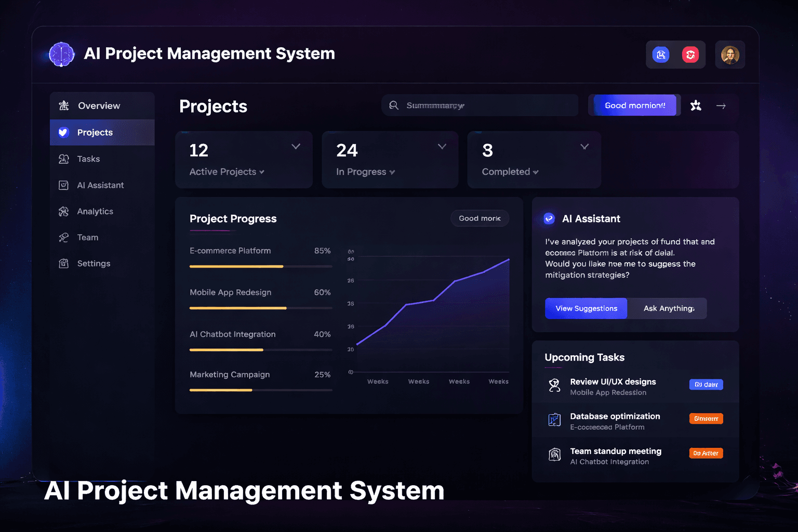Select the star icon beside the search bar
Screen dimensions: 798x532
pos(696,105)
